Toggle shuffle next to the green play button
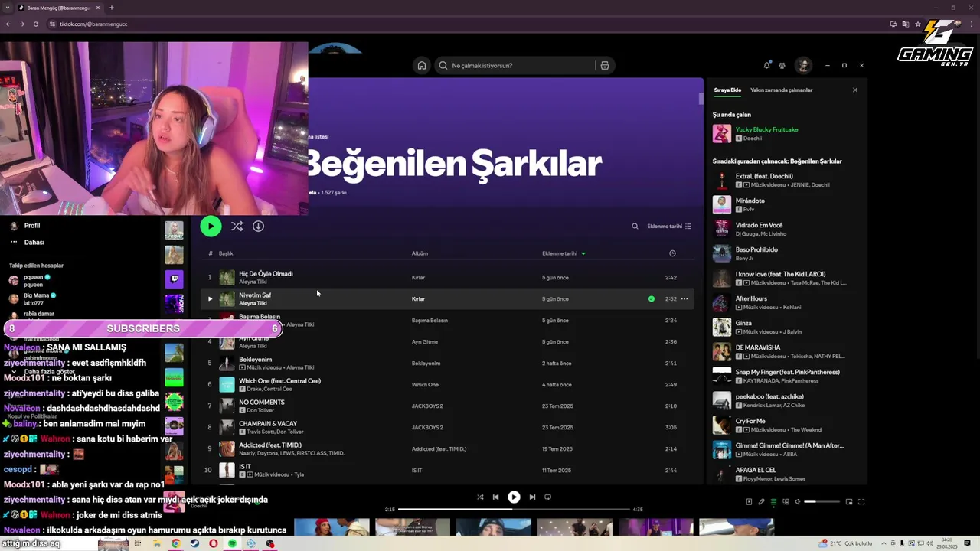 pyautogui.click(x=237, y=226)
